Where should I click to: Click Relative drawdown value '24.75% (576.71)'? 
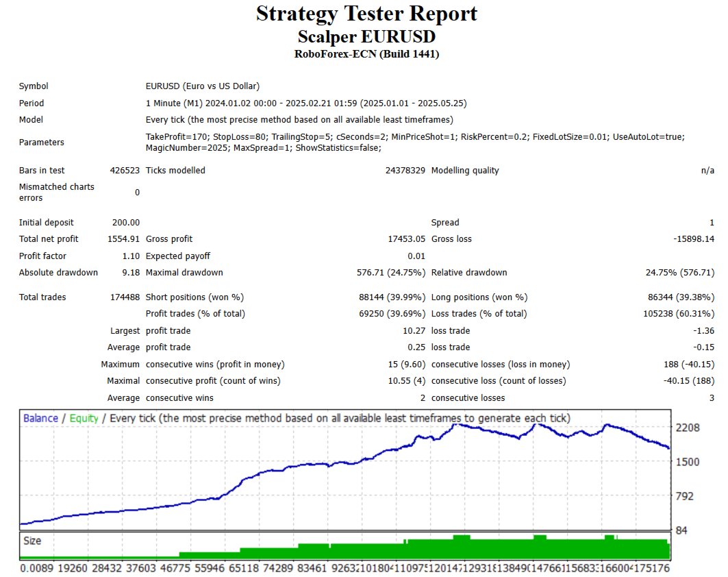click(x=679, y=273)
